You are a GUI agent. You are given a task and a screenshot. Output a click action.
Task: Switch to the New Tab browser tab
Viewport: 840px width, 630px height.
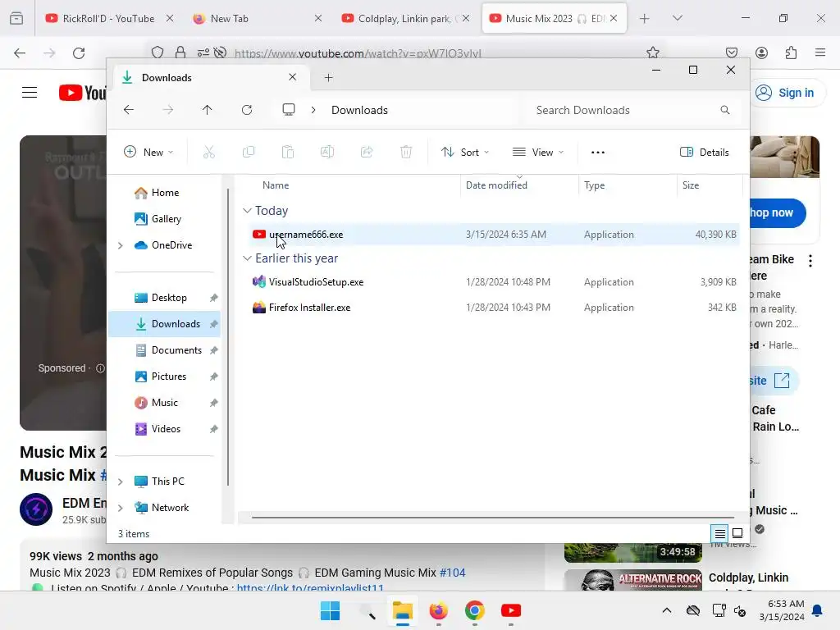tap(258, 19)
